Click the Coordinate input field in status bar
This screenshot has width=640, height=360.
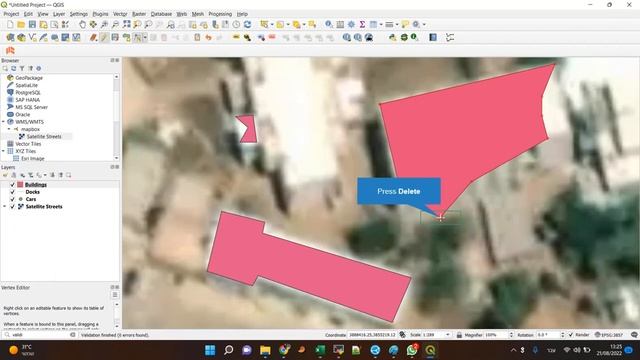click(372, 335)
